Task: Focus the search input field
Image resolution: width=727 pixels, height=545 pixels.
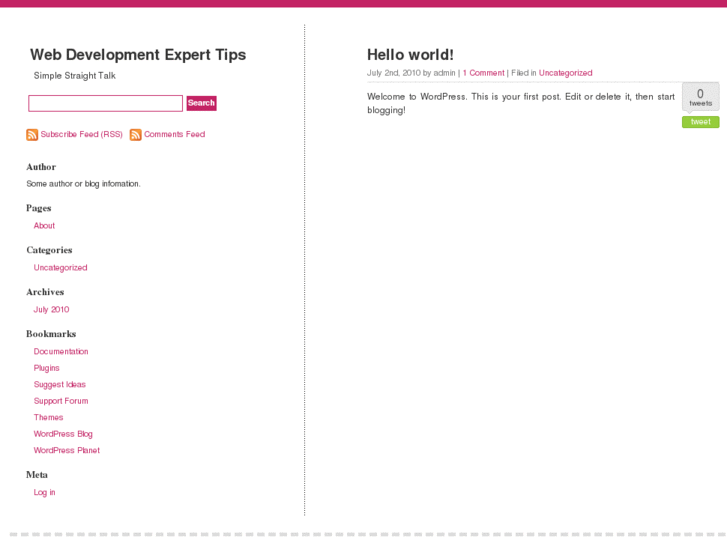Action: [105, 103]
